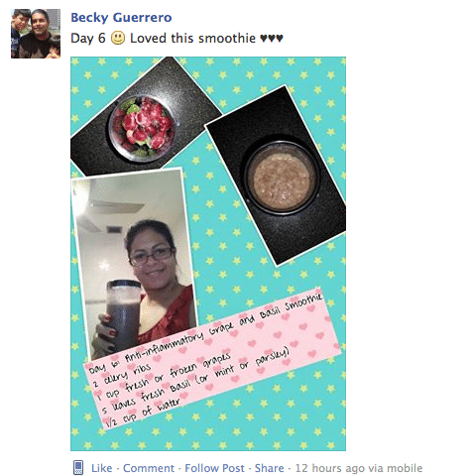Click the mobile phone icon beside Like
The height and width of the screenshot is (476, 471).
coord(78,467)
